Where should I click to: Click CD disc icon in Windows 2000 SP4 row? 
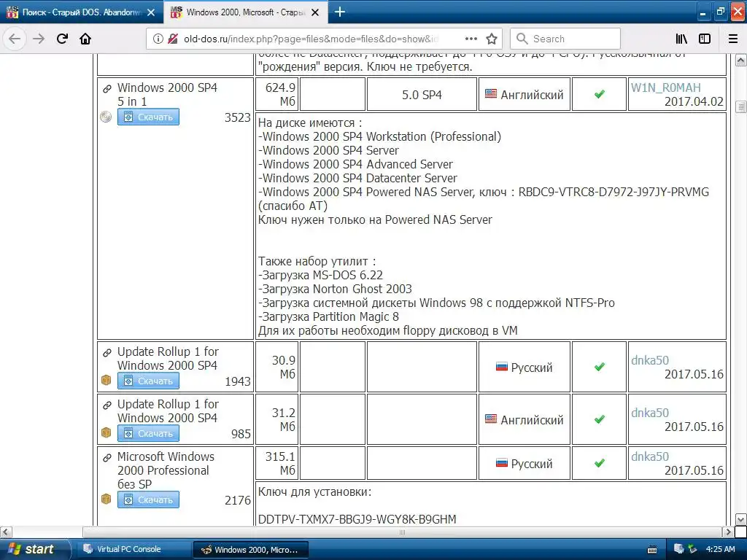(106, 117)
